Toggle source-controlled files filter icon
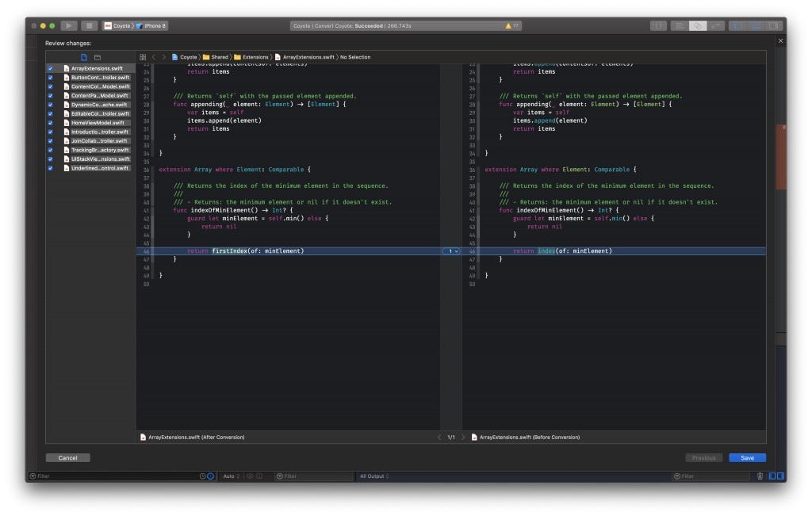Image resolution: width=812 pixels, height=516 pixels. [210, 476]
